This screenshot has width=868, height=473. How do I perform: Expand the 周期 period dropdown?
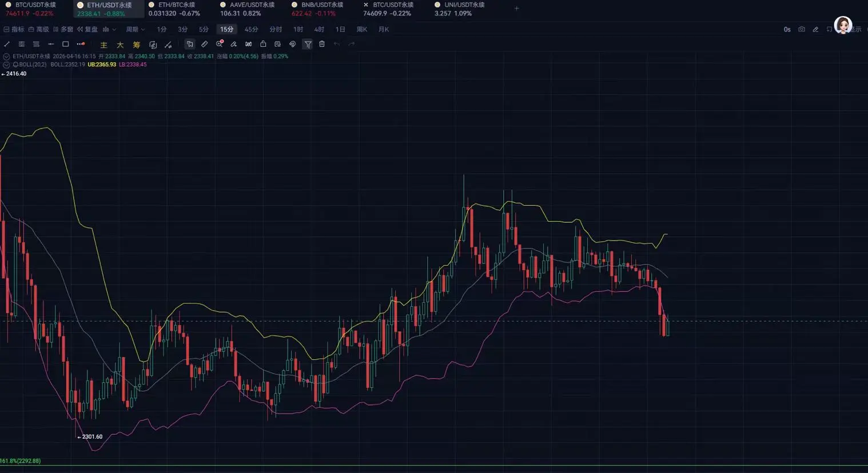[x=136, y=29]
